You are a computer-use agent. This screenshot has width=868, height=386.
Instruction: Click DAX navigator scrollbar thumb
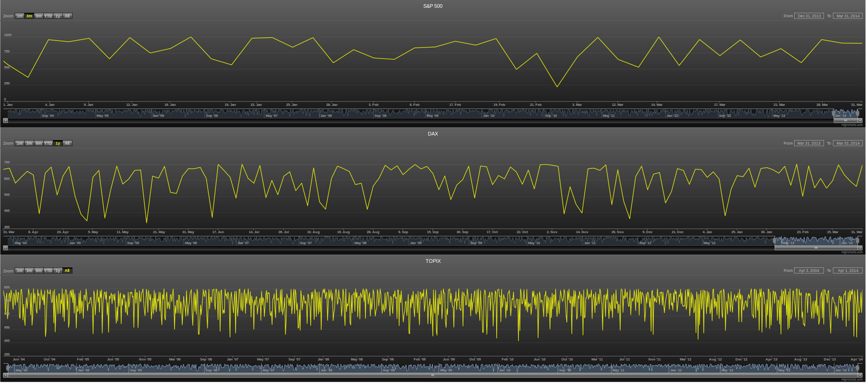coord(816,248)
